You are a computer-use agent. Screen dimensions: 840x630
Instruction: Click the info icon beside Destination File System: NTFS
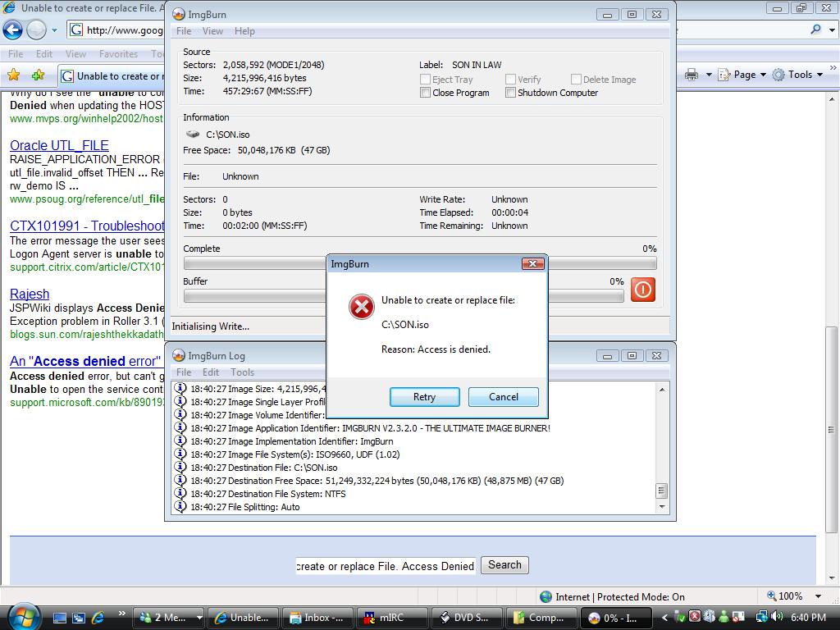[180, 493]
